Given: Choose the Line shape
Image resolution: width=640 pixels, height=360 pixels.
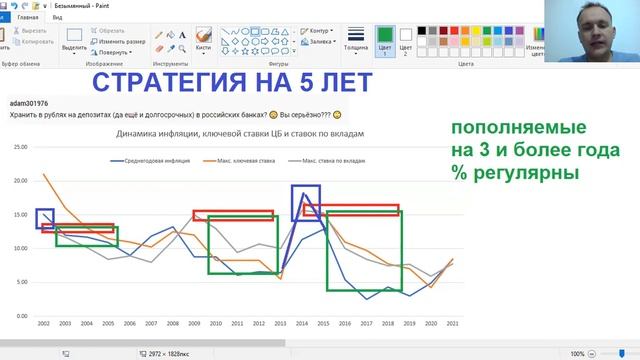Looking at the screenshot, I should [x=225, y=31].
